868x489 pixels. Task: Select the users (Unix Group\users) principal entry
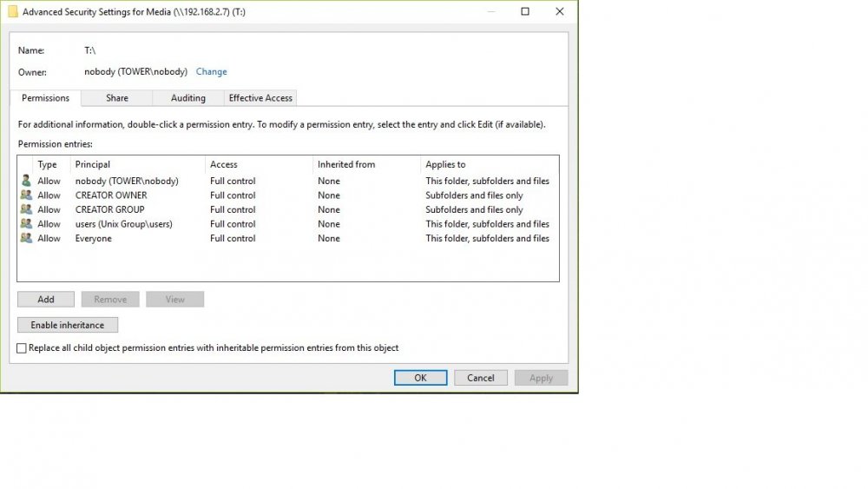coord(124,224)
